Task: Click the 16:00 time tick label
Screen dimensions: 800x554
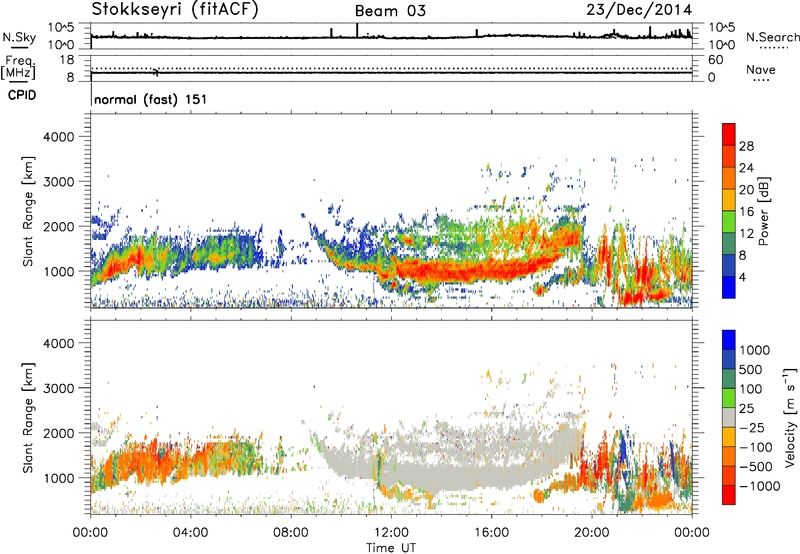Action: (491, 533)
